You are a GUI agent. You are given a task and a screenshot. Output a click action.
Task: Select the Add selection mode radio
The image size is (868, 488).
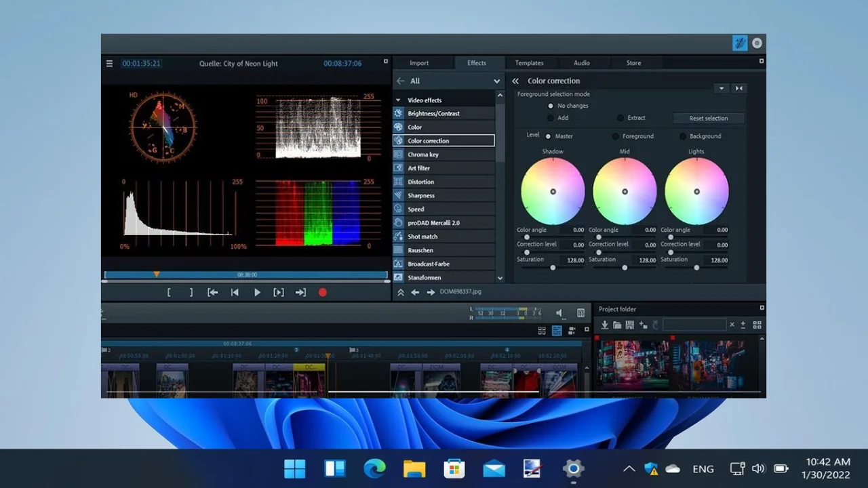click(551, 118)
